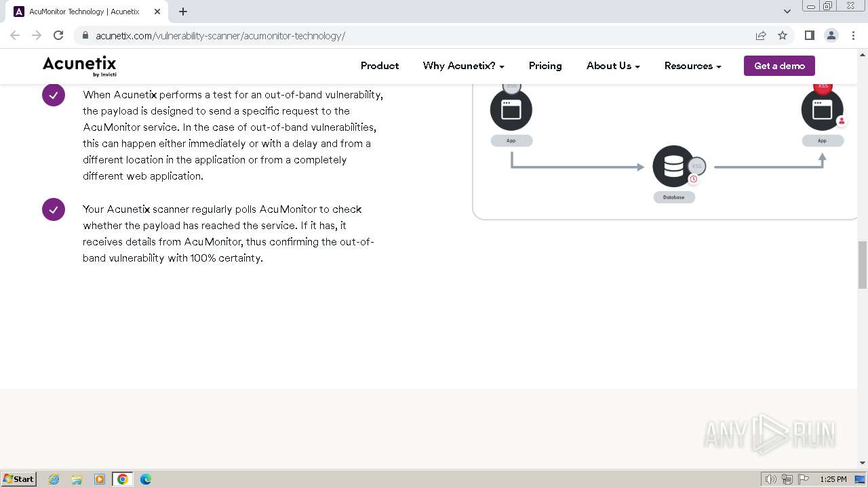This screenshot has height=488, width=868.
Task: Expand the About Us dropdown
Action: [x=613, y=66]
